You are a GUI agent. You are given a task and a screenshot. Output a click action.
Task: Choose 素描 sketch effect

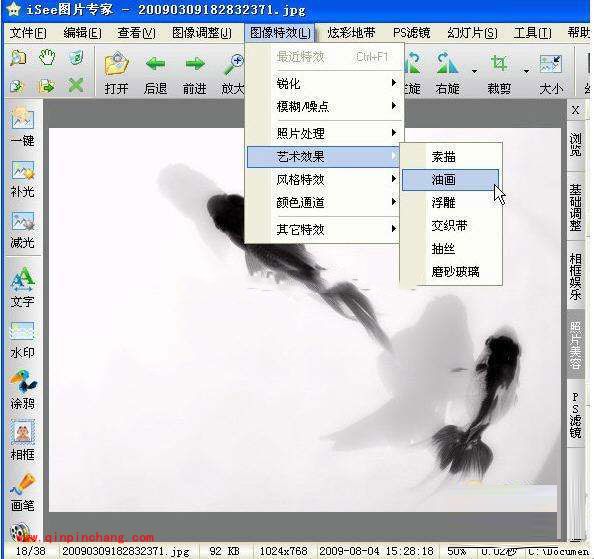pyautogui.click(x=450, y=156)
